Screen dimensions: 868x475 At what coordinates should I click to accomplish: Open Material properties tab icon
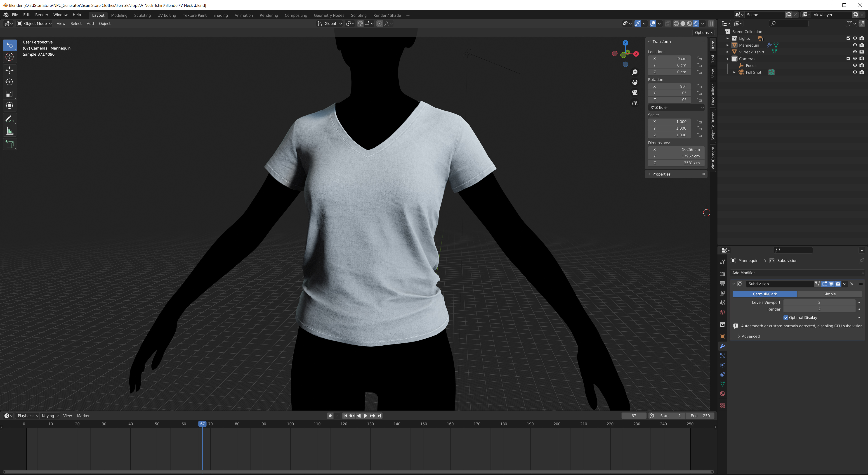tap(722, 394)
